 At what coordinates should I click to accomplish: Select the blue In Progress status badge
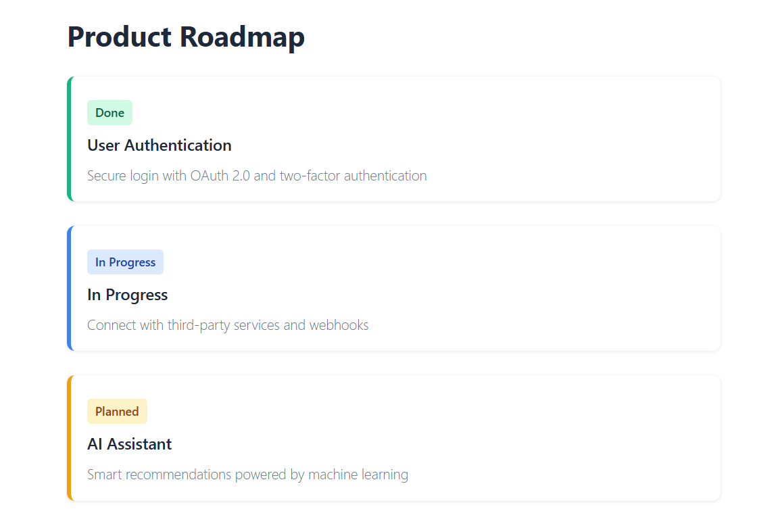(125, 262)
